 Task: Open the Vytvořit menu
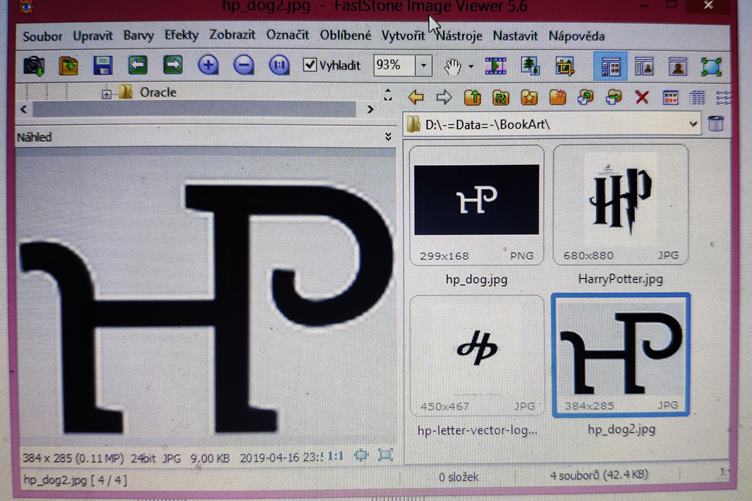[403, 36]
